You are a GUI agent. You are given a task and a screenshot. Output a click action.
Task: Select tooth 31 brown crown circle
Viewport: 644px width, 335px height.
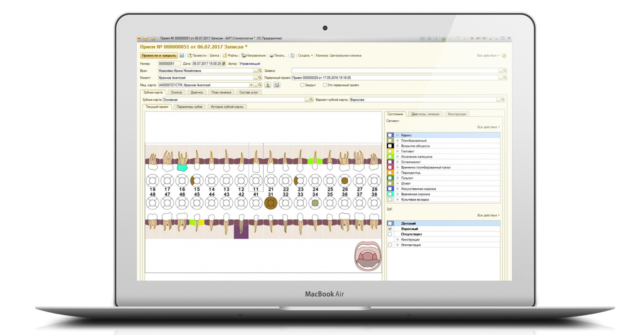tap(271, 203)
